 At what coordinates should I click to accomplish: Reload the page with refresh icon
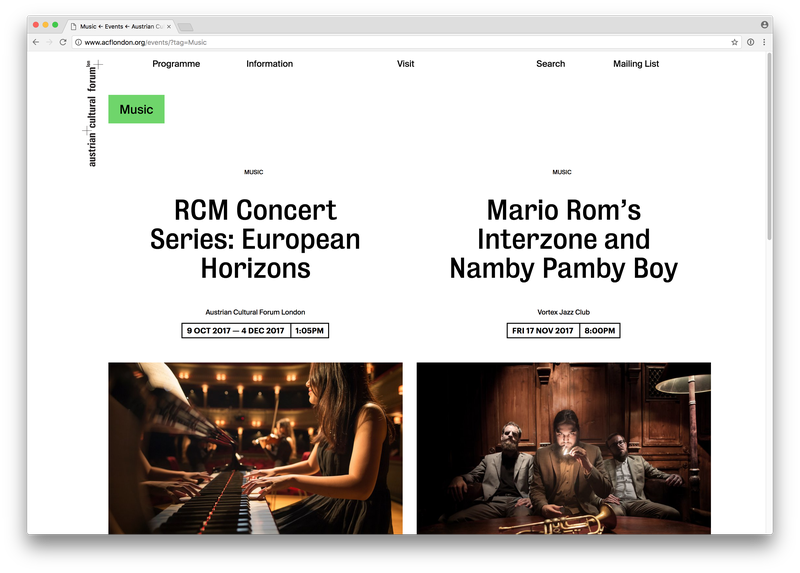[63, 42]
